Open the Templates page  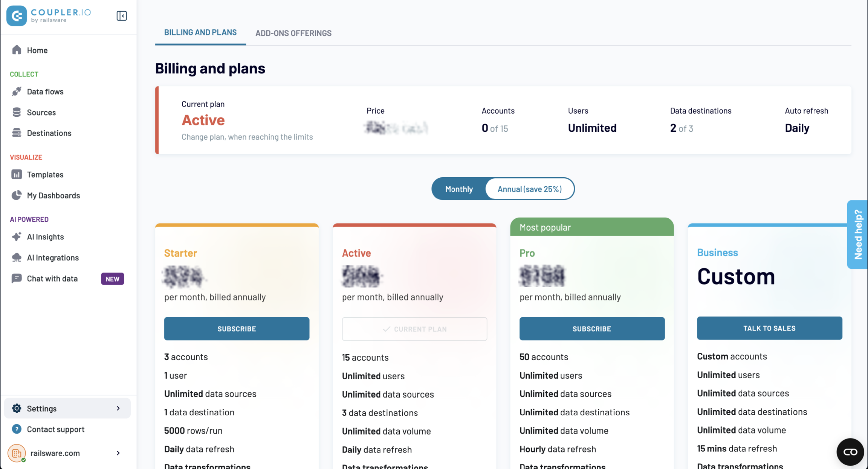point(45,174)
